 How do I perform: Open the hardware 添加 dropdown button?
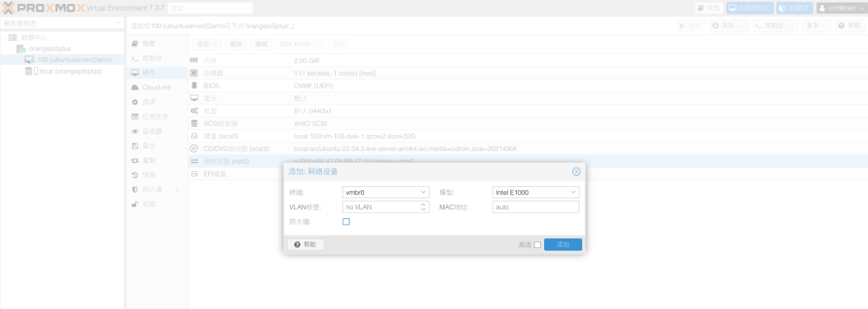207,43
